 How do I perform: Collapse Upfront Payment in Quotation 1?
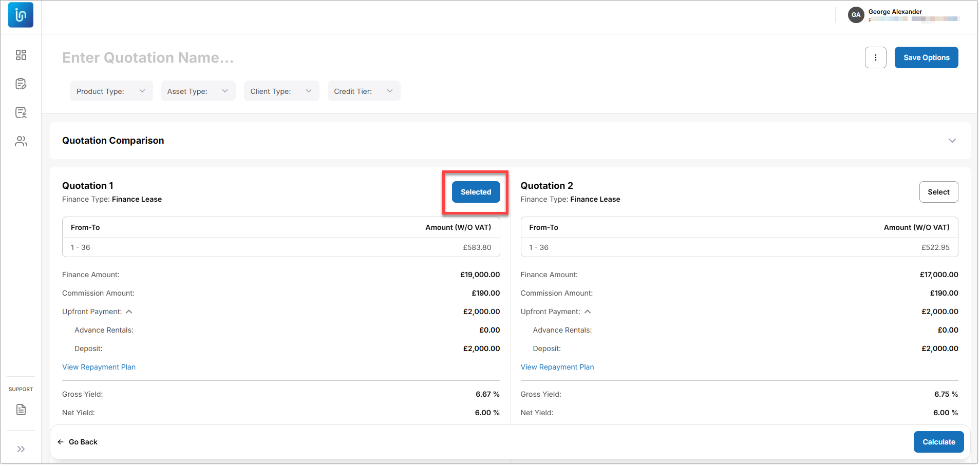(129, 312)
